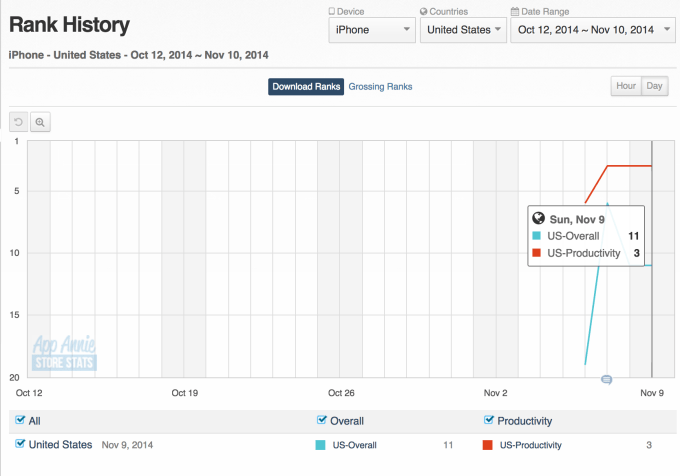
Task: Select the Download Ranks tab
Action: tap(306, 86)
